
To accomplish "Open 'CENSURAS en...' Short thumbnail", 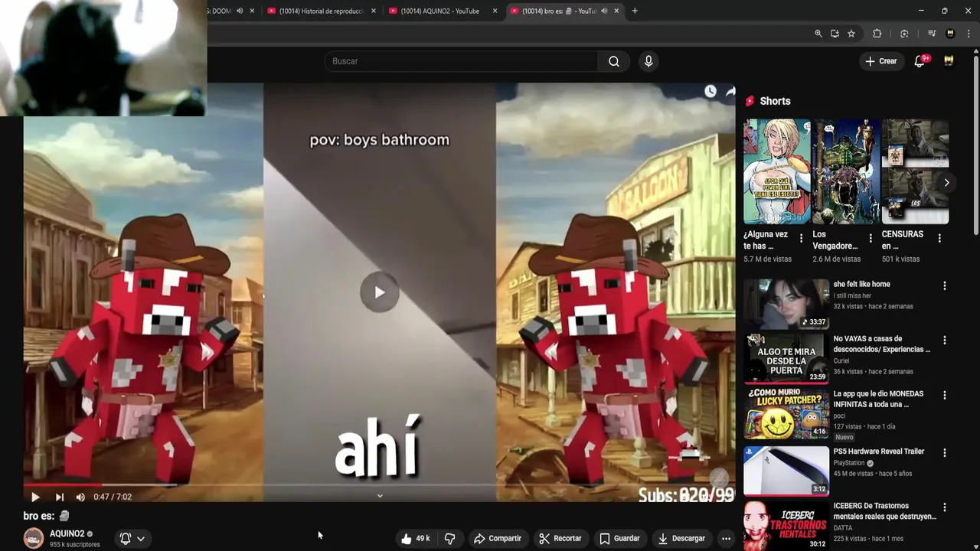I will click(x=915, y=171).
